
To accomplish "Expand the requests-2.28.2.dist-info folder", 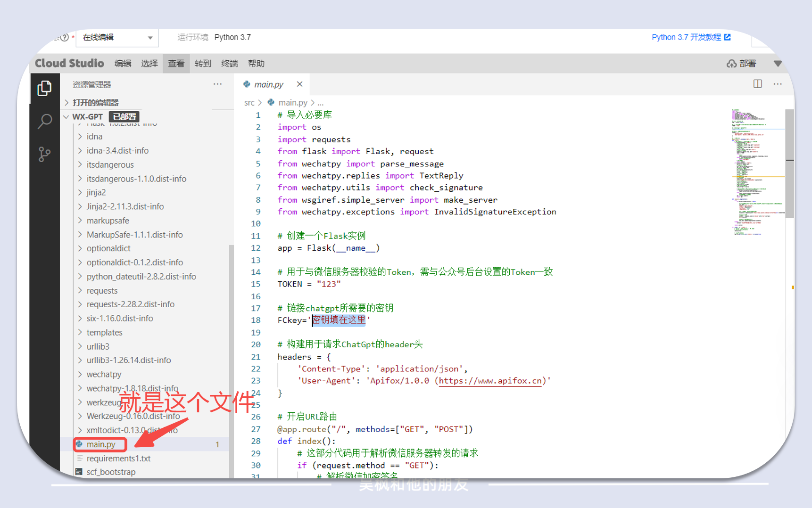I will (x=130, y=304).
